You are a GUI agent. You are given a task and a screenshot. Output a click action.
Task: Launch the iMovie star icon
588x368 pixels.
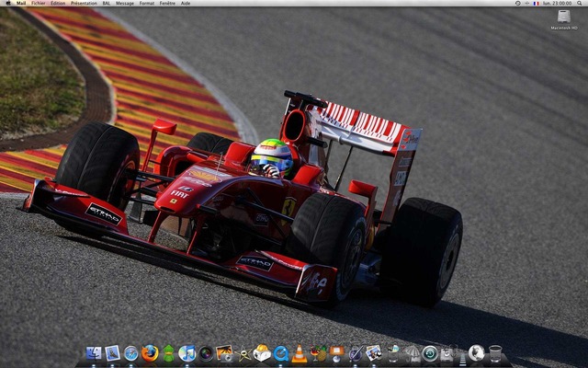tap(243, 353)
